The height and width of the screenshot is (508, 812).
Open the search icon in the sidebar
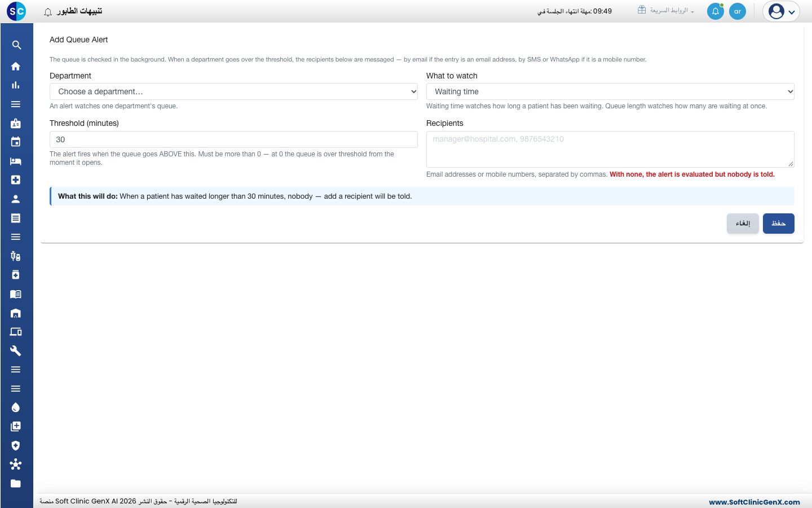[16, 45]
